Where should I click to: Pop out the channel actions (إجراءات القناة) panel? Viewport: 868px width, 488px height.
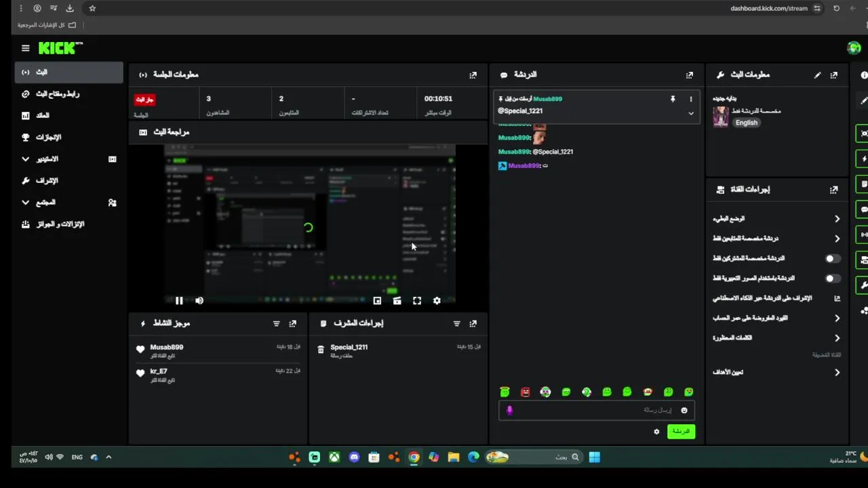(x=834, y=190)
